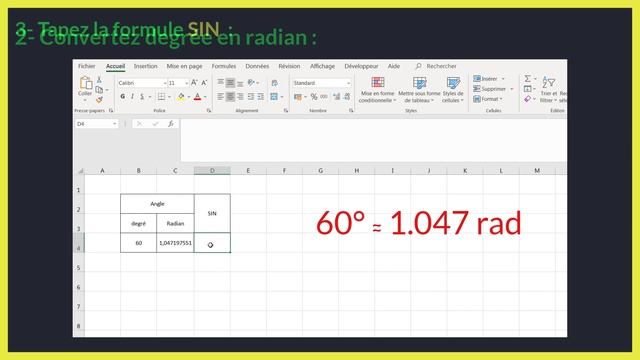Switch to the Mise en page tab
Viewport: 640px width, 360px height.
pos(184,66)
